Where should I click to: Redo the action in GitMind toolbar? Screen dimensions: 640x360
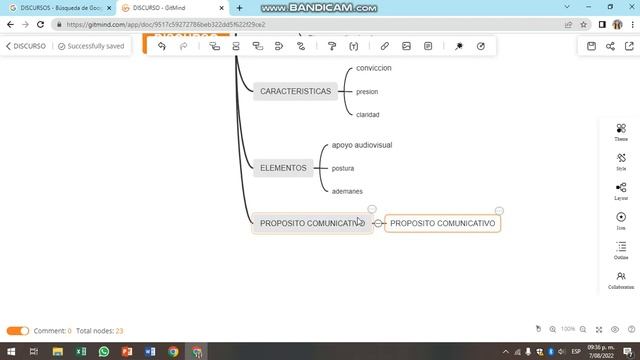(184, 46)
